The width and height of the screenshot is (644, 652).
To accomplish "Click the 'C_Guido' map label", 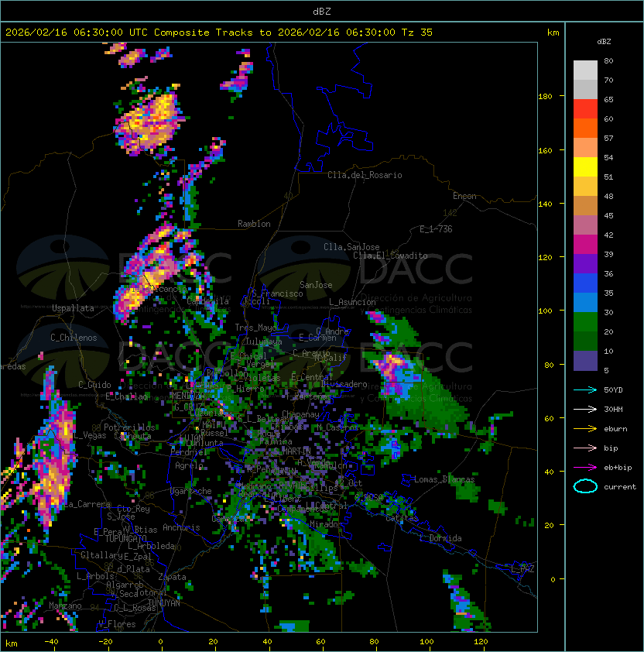I will click(x=94, y=385).
